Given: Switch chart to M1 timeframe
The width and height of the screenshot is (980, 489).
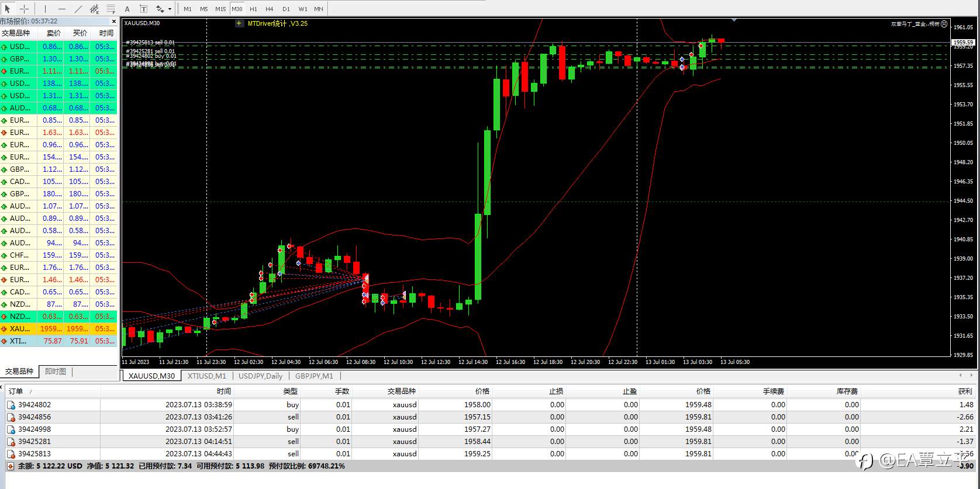Looking at the screenshot, I should (x=188, y=9).
